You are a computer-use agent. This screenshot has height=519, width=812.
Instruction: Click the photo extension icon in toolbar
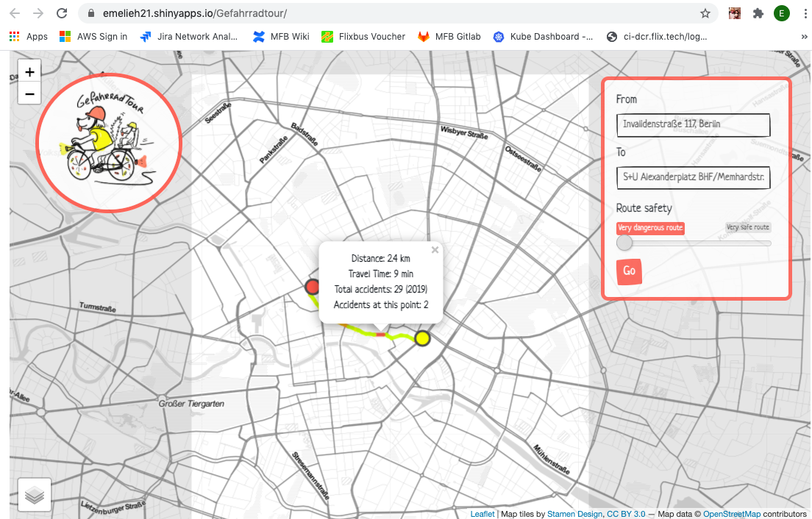coord(734,13)
